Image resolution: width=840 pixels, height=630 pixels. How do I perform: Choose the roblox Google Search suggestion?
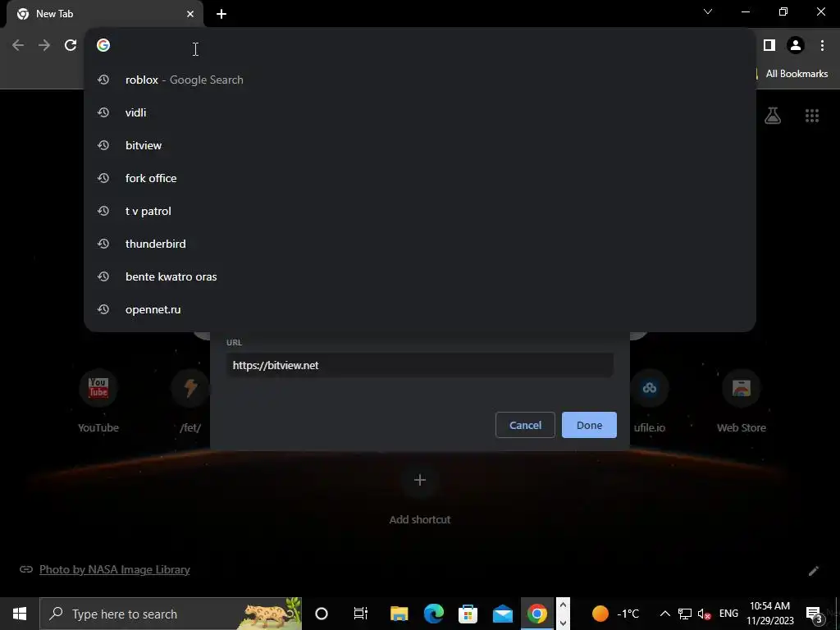click(420, 80)
